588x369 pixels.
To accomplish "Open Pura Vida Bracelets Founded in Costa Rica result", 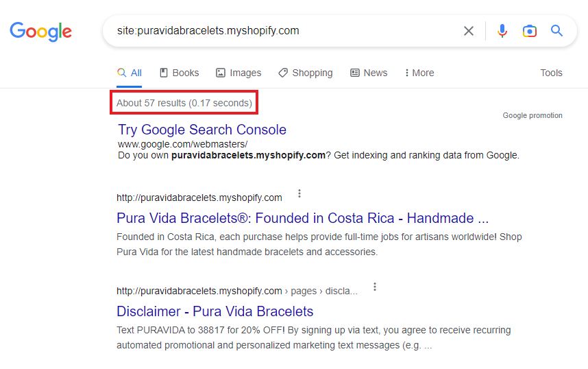I will coord(303,218).
